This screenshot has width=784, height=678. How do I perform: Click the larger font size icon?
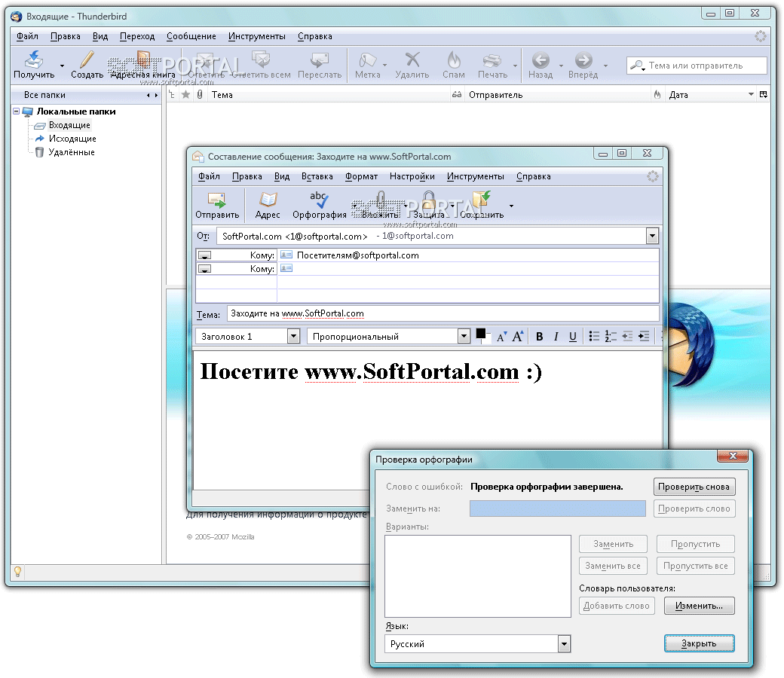tap(517, 336)
